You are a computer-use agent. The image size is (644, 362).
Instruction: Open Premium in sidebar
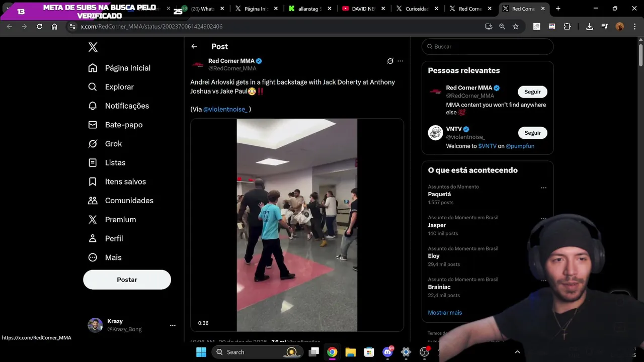pyautogui.click(x=112, y=220)
